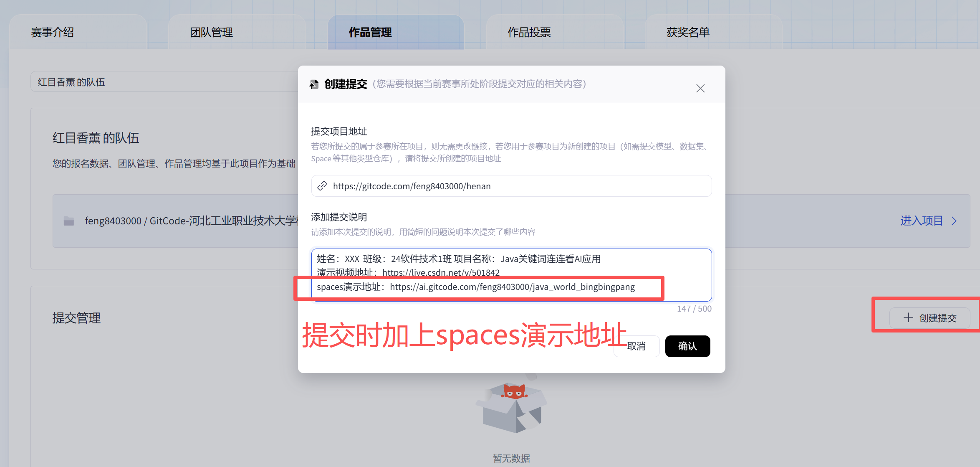Switch to the 团队管理 tab
The height and width of the screenshot is (467, 980).
(x=211, y=32)
